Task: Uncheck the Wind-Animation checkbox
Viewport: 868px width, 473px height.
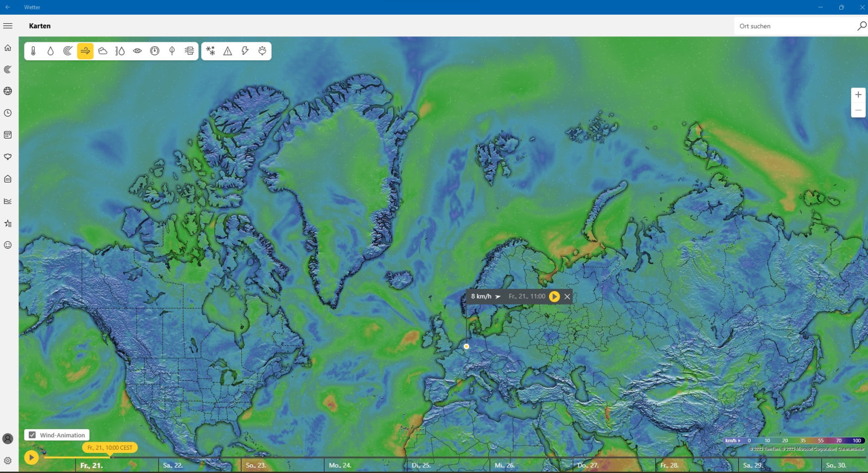Action: pos(33,435)
